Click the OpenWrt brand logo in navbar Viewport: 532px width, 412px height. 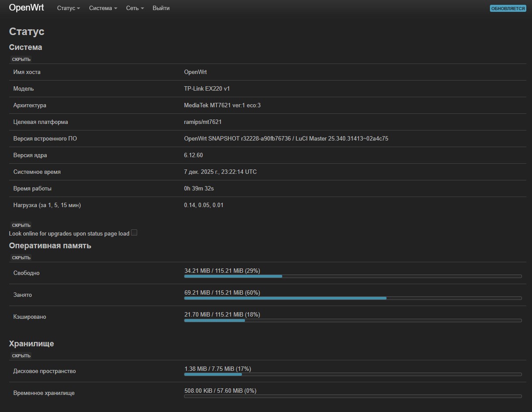(x=26, y=8)
